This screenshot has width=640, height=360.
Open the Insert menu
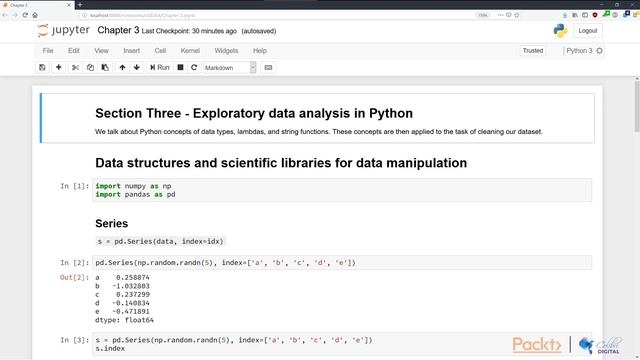point(131,51)
